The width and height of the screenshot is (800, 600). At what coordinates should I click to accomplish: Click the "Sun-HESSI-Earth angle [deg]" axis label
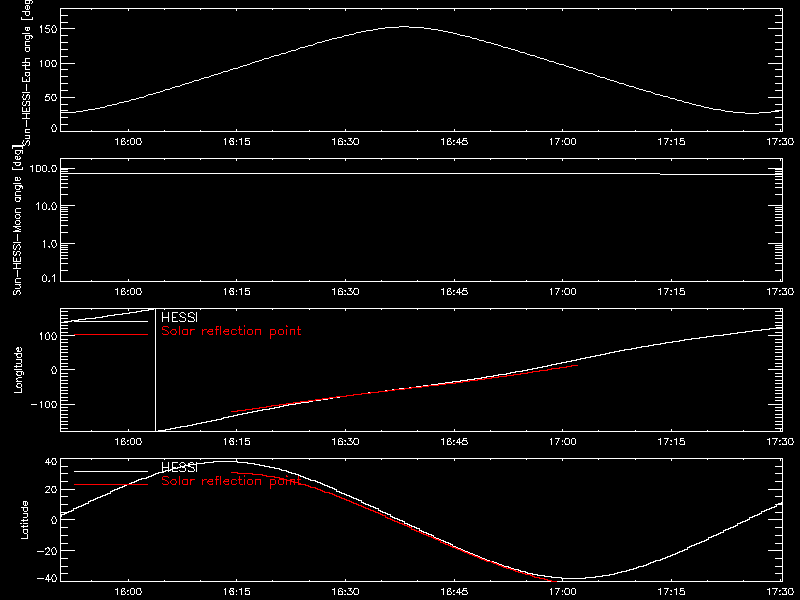tap(26, 71)
